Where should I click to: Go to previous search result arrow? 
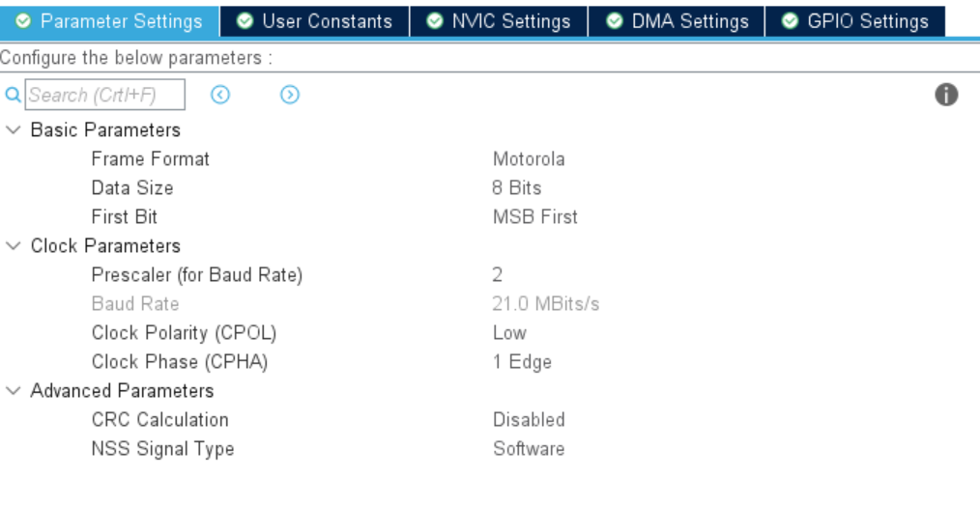click(x=220, y=95)
